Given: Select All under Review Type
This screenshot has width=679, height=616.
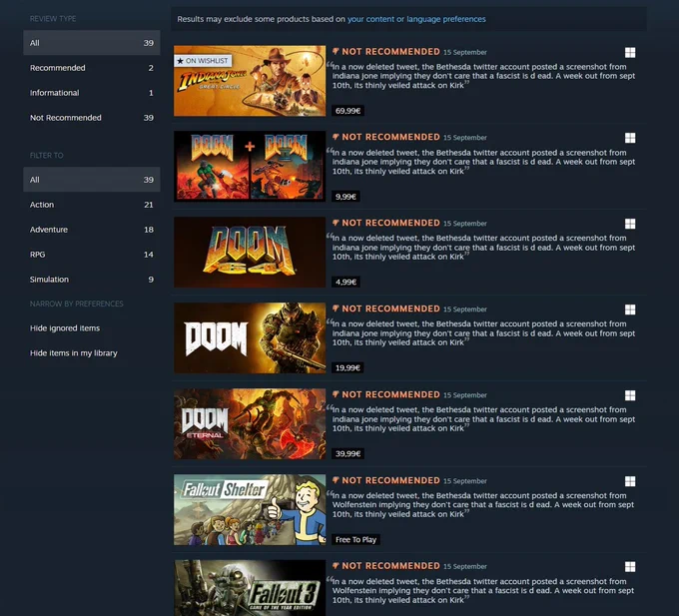Looking at the screenshot, I should tap(92, 43).
